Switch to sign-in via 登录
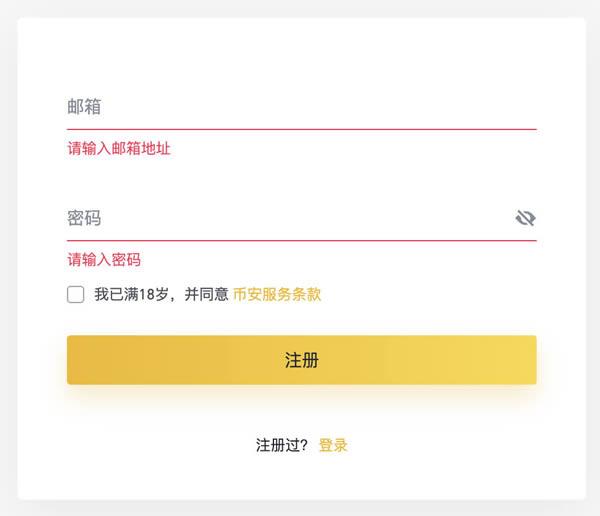This screenshot has width=600, height=516. 333,445
